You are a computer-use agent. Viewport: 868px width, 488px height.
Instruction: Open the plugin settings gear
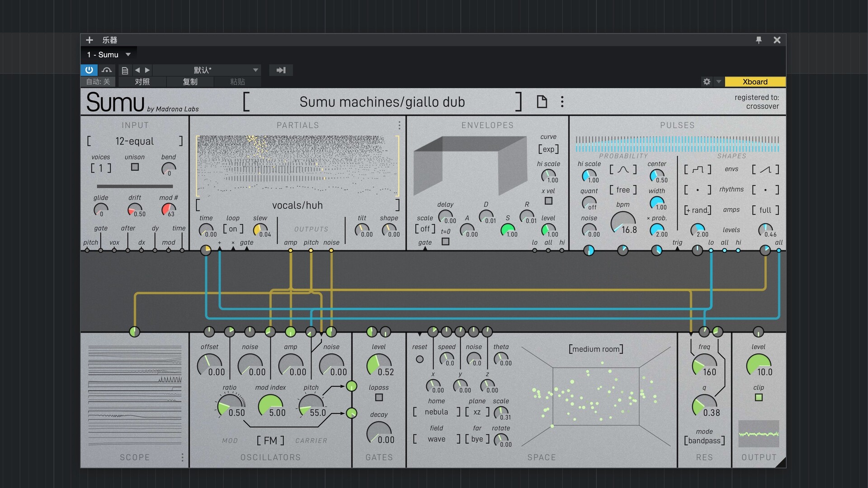pos(707,82)
